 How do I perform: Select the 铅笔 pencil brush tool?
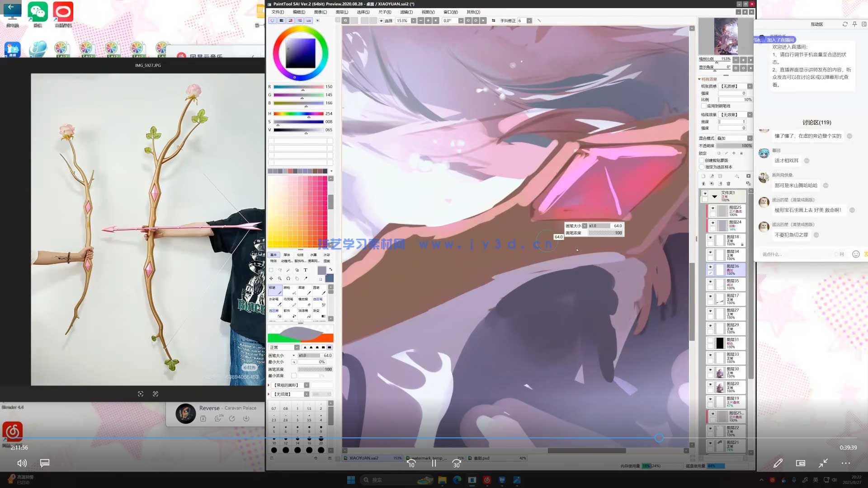pos(275,290)
